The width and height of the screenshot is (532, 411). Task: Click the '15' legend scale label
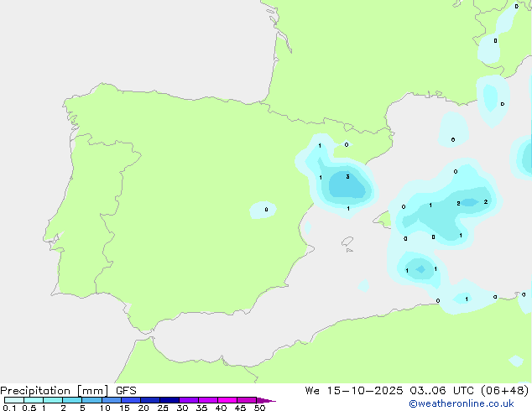coord(124,408)
